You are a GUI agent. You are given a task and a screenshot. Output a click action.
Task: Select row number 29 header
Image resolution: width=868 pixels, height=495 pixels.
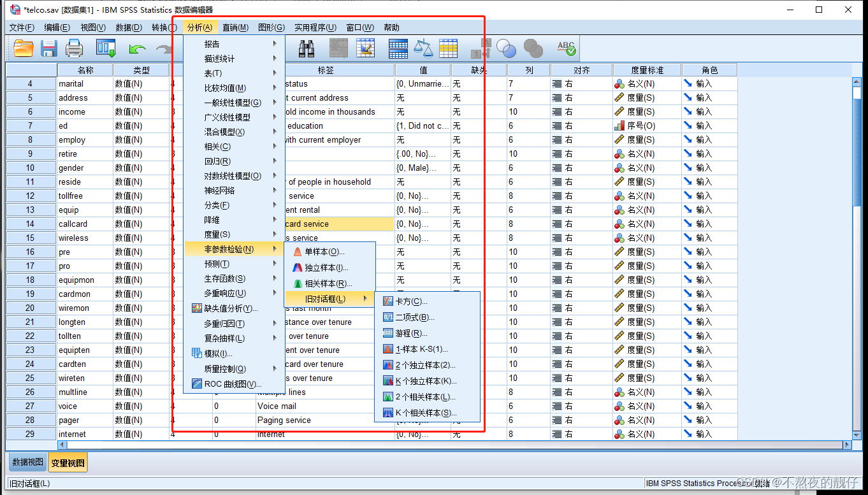[x=31, y=434]
